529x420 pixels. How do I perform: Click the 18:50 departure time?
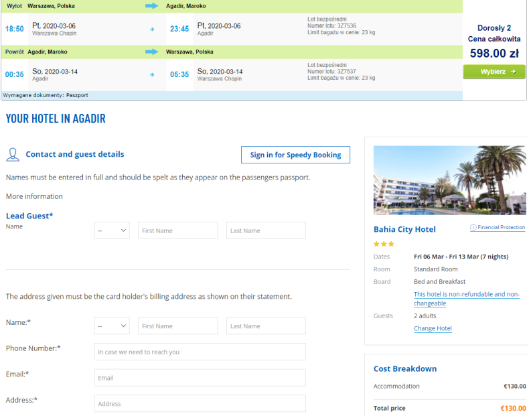coord(15,29)
